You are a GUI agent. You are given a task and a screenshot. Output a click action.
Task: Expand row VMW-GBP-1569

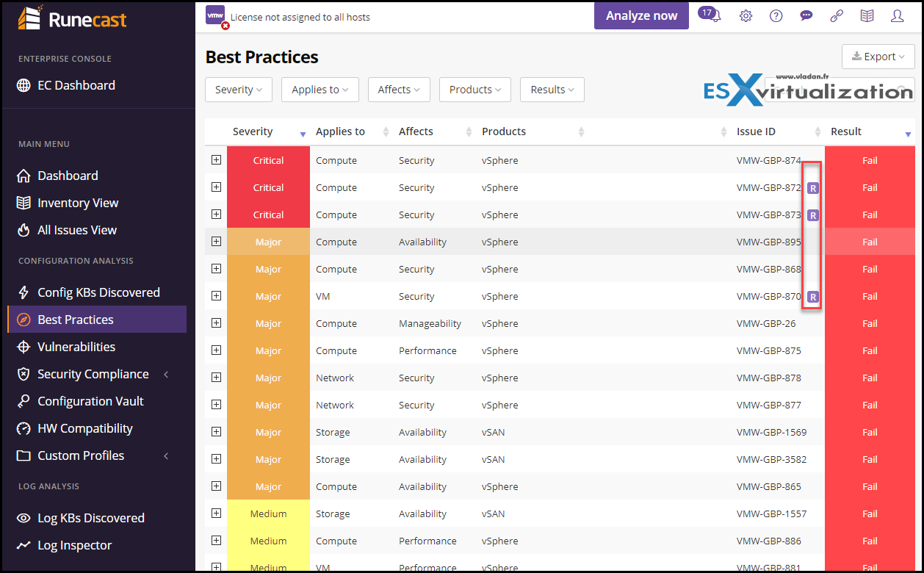coord(216,431)
